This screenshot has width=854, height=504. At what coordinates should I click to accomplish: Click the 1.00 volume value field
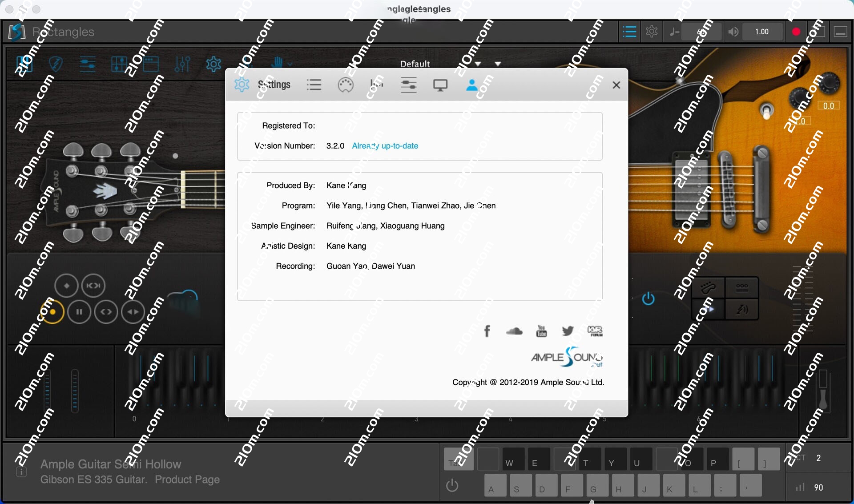tap(762, 32)
